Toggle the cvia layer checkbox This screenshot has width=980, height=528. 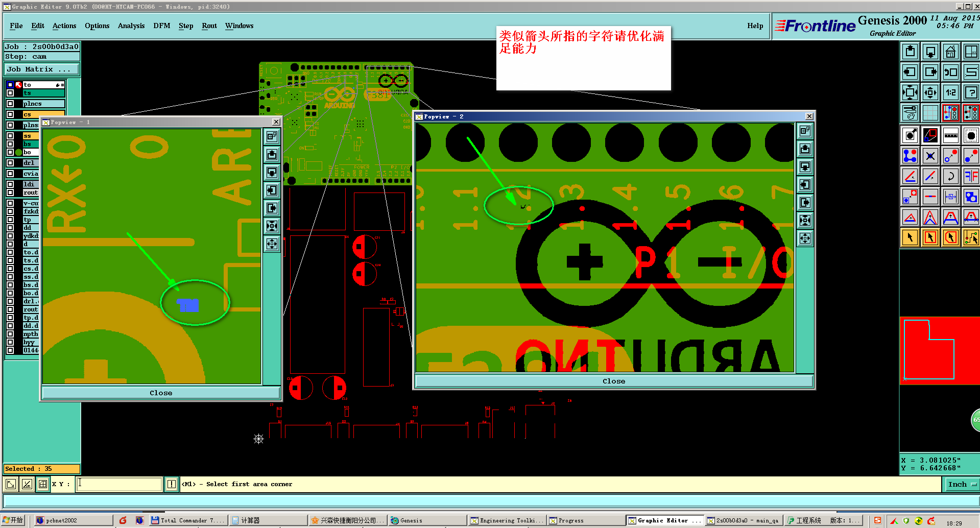10,174
